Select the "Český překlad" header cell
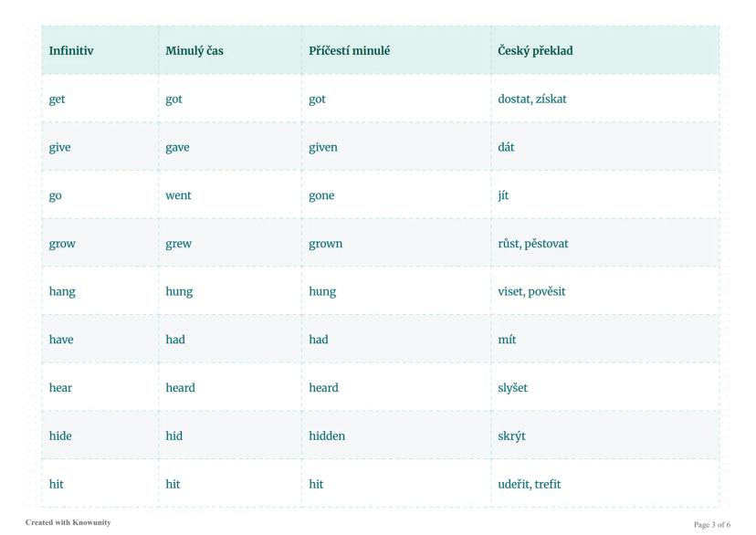This screenshot has height=535, width=756. pyautogui.click(x=536, y=51)
